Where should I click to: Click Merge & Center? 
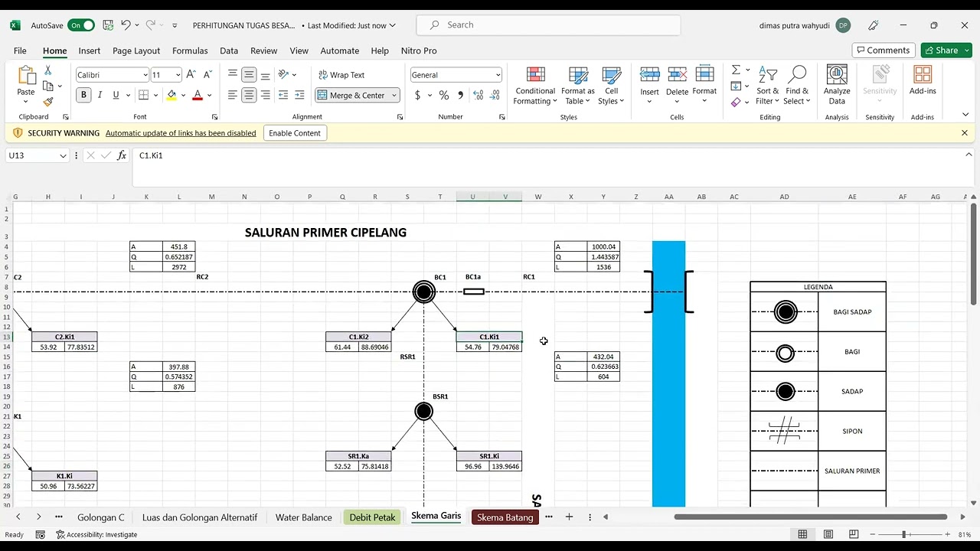pos(352,96)
